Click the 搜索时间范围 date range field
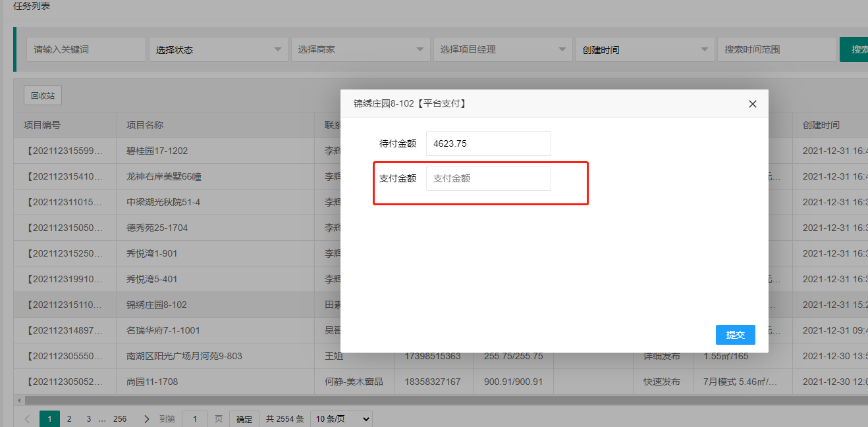868x427 pixels. [x=777, y=49]
